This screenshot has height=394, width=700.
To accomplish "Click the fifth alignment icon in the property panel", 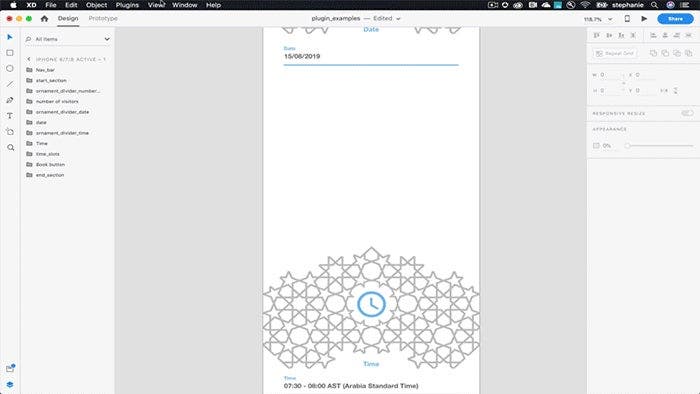I will [x=653, y=35].
